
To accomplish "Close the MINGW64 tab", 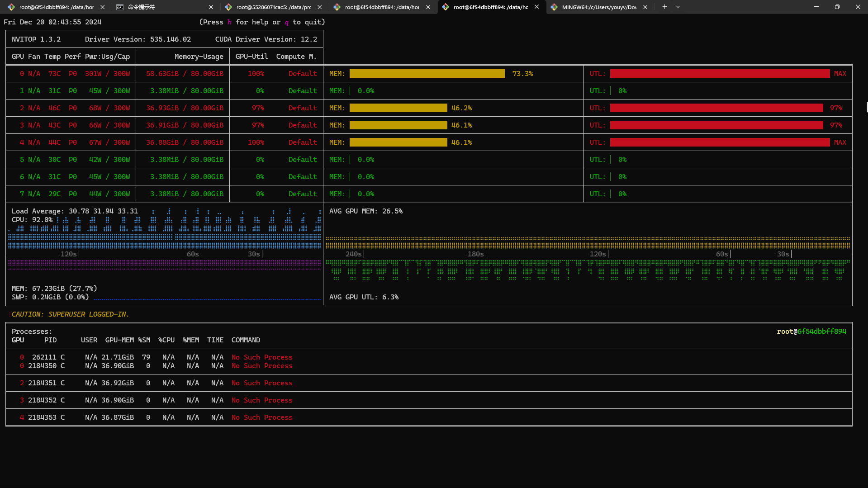I will pos(645,7).
